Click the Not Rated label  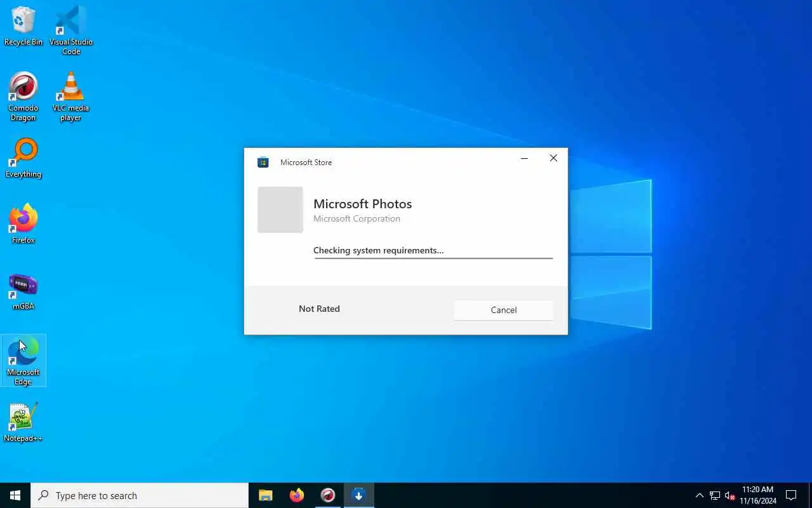pyautogui.click(x=319, y=309)
